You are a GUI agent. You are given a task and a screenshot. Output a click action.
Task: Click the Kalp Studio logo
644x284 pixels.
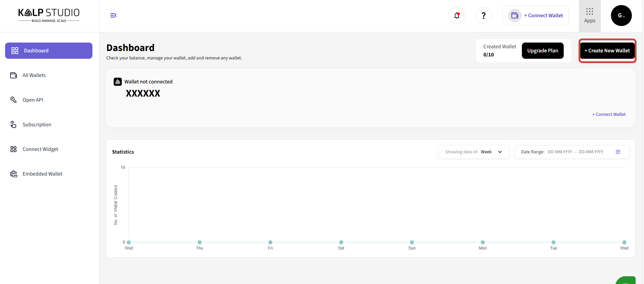tap(49, 16)
